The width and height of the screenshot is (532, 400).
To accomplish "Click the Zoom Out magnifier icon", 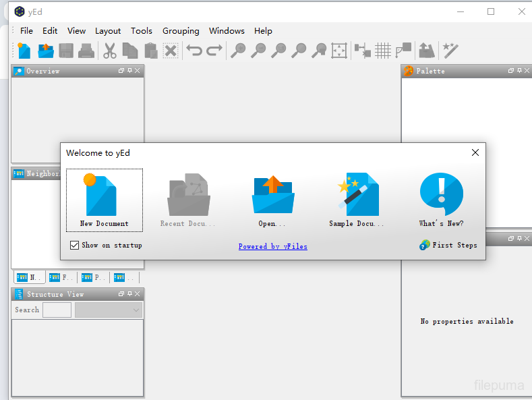I will coord(258,51).
